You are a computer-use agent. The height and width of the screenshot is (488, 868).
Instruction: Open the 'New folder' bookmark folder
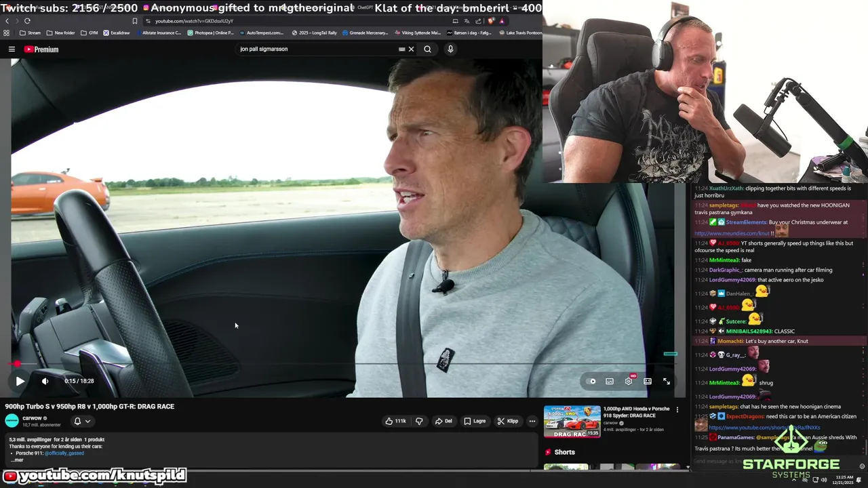(60, 33)
